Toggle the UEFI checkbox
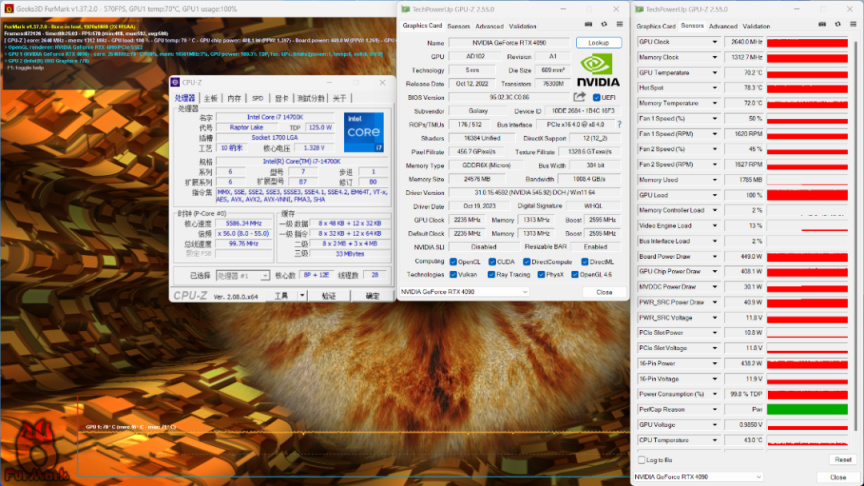This screenshot has height=486, width=864. (596, 98)
